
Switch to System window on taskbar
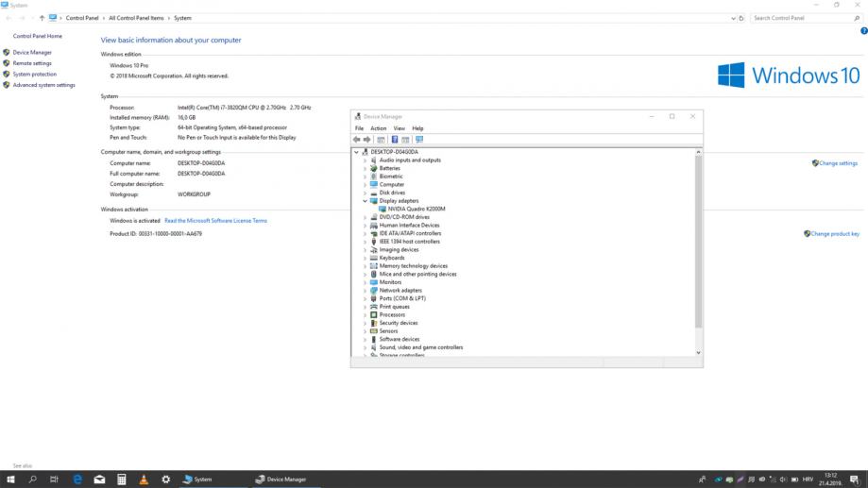click(x=212, y=480)
